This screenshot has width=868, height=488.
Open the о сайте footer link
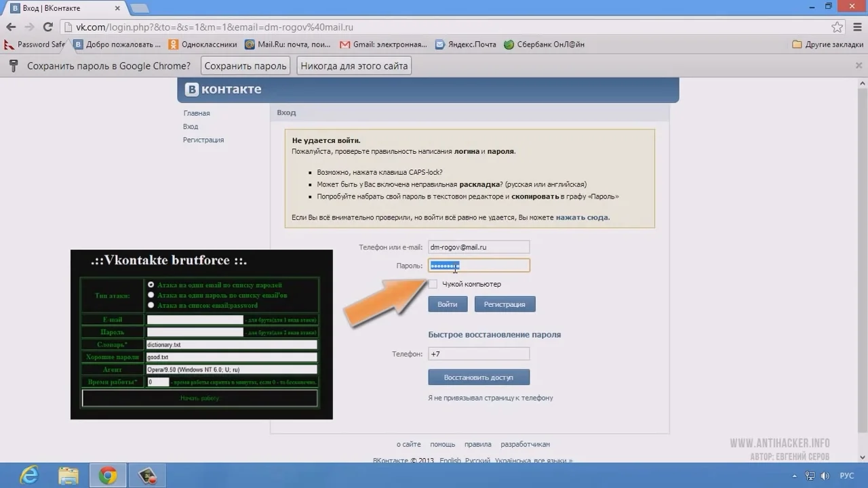[409, 445]
